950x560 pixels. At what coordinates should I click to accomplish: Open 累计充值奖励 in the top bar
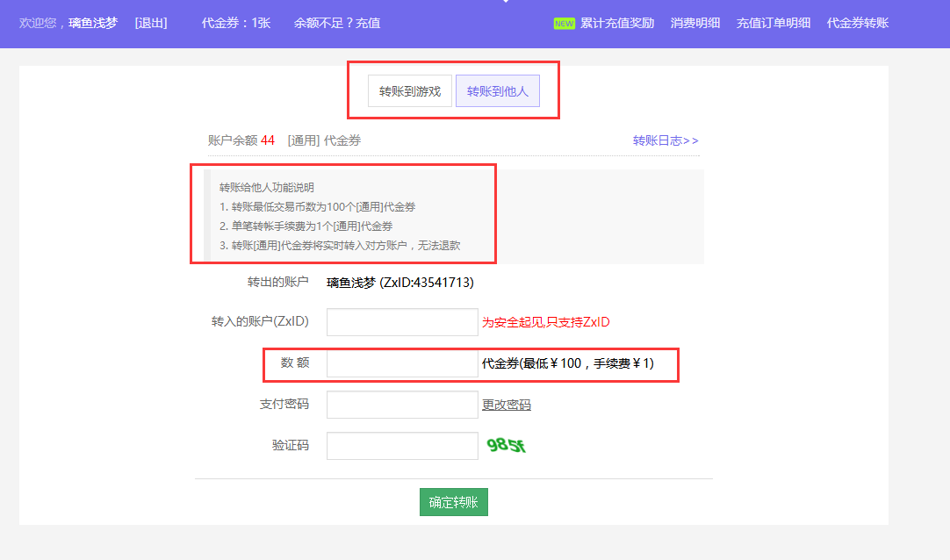coord(617,23)
